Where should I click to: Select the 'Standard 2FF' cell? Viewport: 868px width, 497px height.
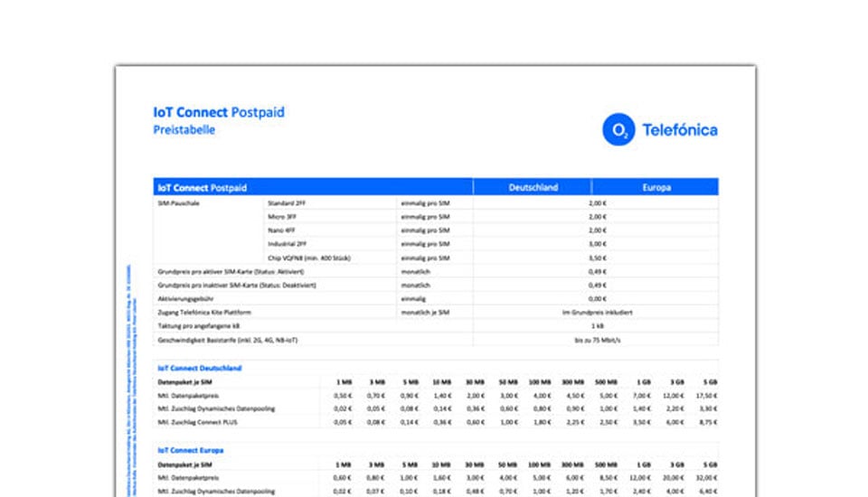[x=287, y=203]
